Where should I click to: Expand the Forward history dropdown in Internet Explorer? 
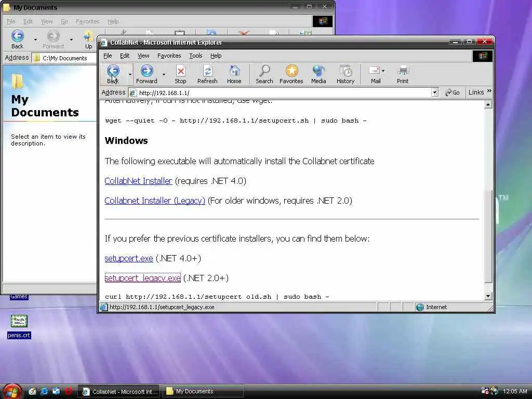click(x=164, y=74)
